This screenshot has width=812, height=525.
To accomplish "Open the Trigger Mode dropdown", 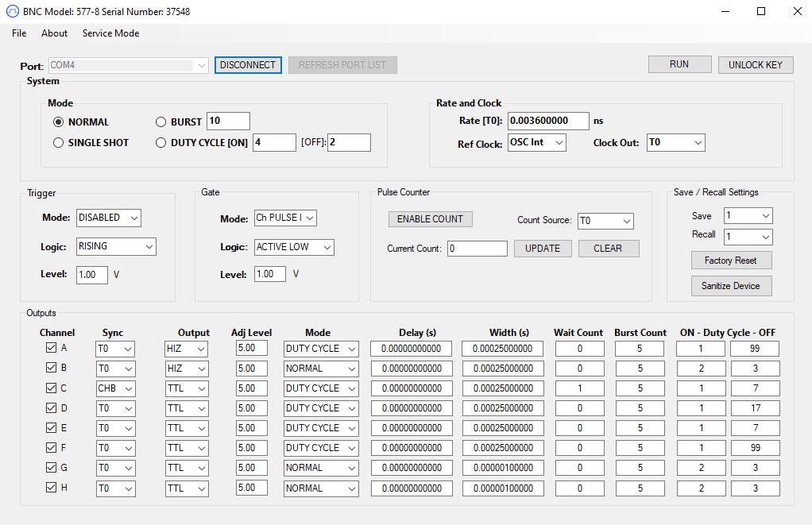I will click(x=109, y=218).
